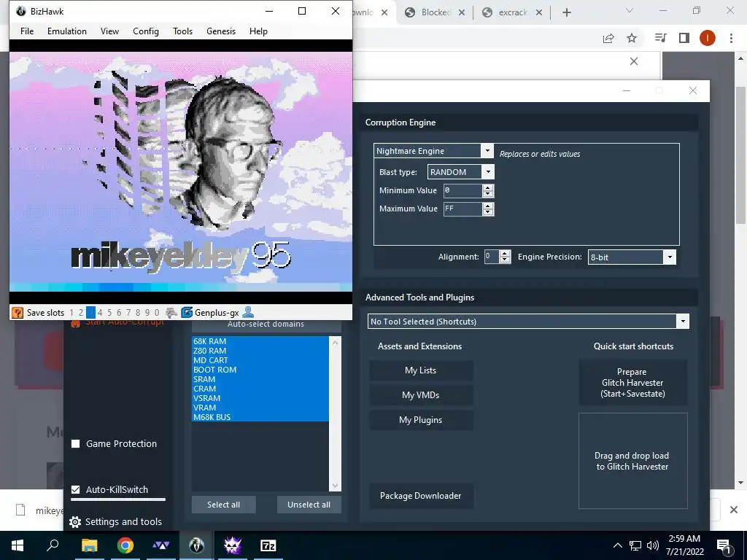Expand No Tool Selected (Shortcuts) dropdown

pyautogui.click(x=683, y=322)
